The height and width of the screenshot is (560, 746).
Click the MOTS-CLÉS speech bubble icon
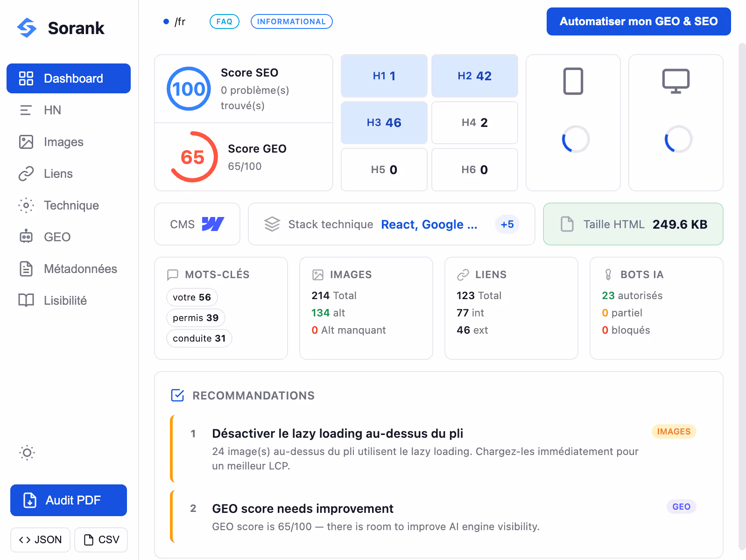[173, 275]
